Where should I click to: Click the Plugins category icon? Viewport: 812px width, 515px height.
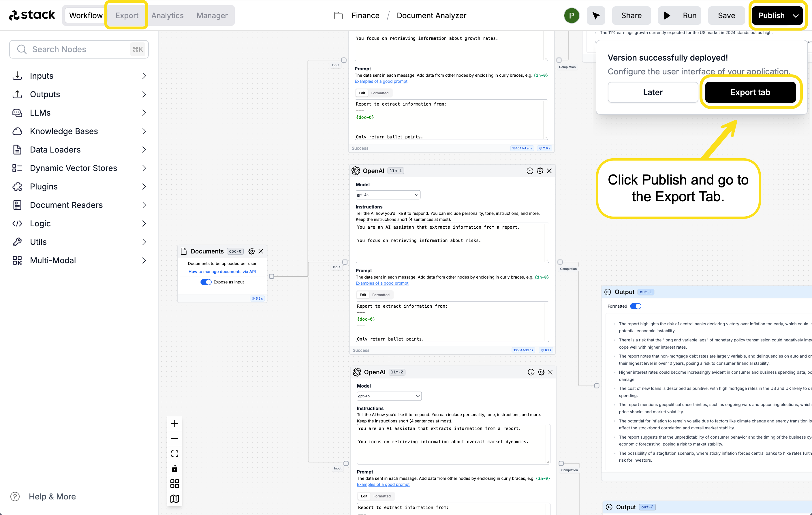17,187
